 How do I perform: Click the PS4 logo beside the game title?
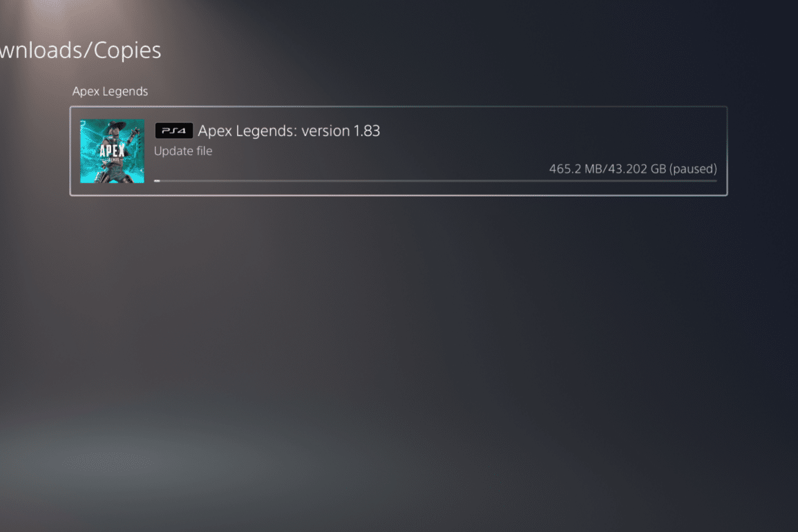(x=173, y=131)
